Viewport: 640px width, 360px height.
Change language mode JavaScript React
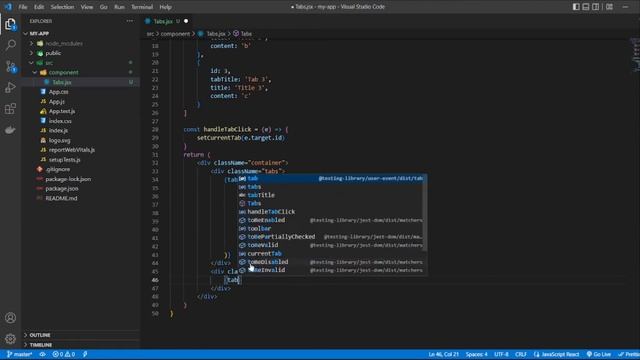tap(556, 354)
